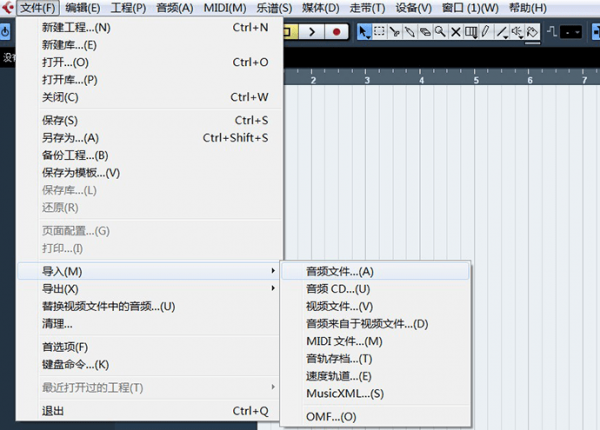This screenshot has height=430, width=600.
Task: Select the Time Warp tool
Action: point(471,32)
